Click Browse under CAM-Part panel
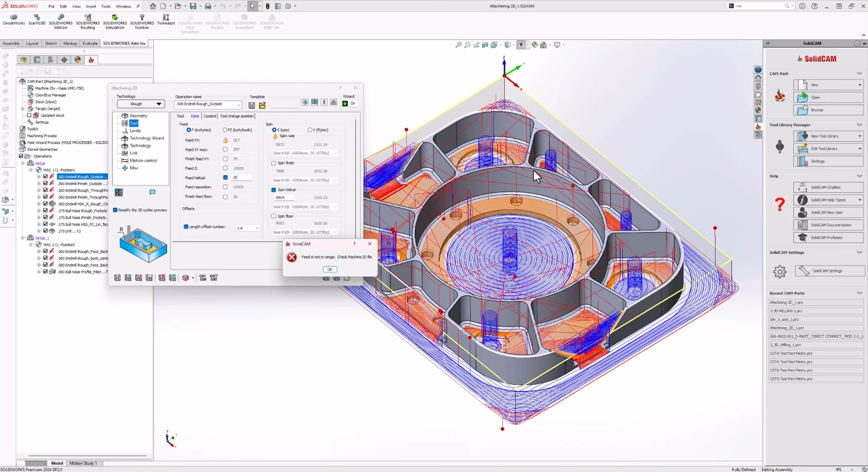Viewport: 868px width, 472px height. [828, 110]
